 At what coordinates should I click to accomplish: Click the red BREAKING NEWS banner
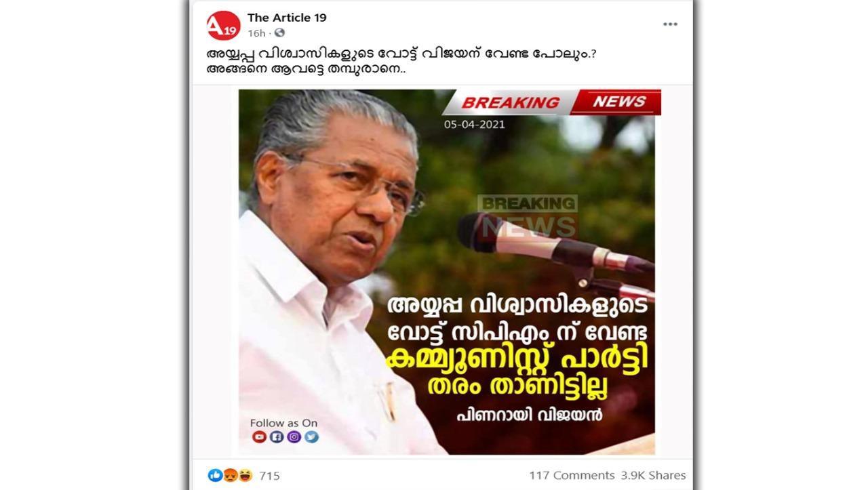[x=551, y=102]
